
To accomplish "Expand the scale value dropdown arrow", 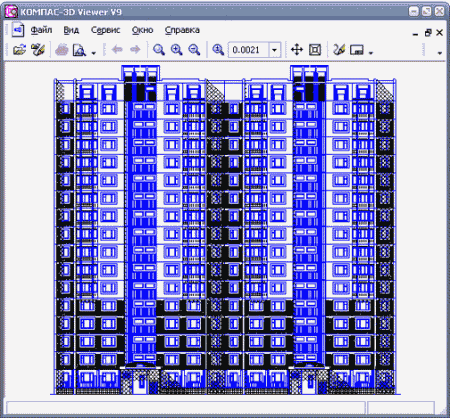I will coord(274,50).
